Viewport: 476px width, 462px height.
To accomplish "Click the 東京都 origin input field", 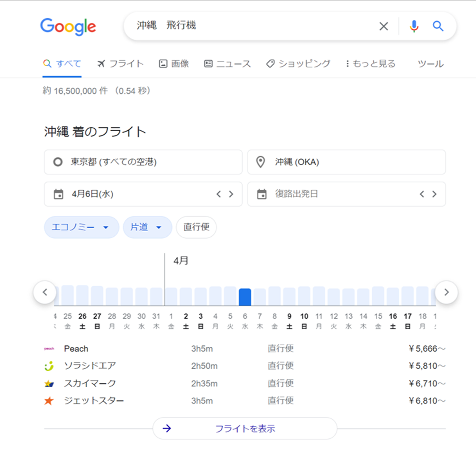I will pyautogui.click(x=143, y=162).
